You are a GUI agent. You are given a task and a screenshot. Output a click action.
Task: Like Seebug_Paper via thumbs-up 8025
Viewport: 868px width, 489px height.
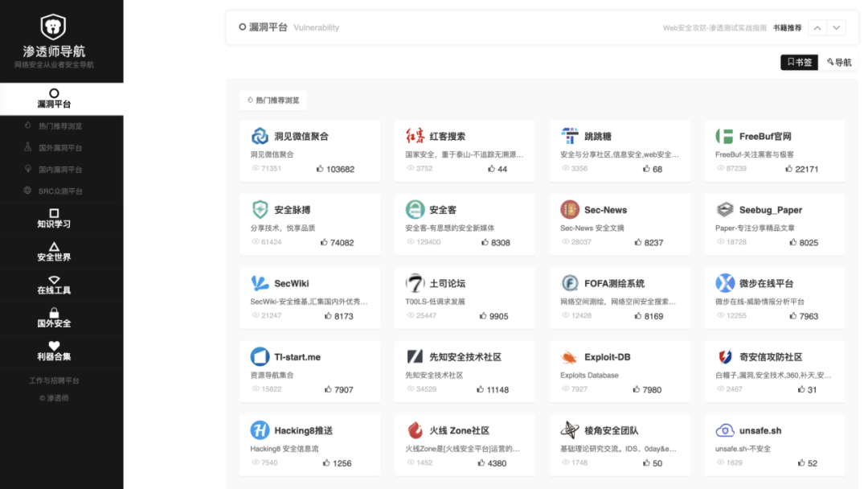coord(804,243)
